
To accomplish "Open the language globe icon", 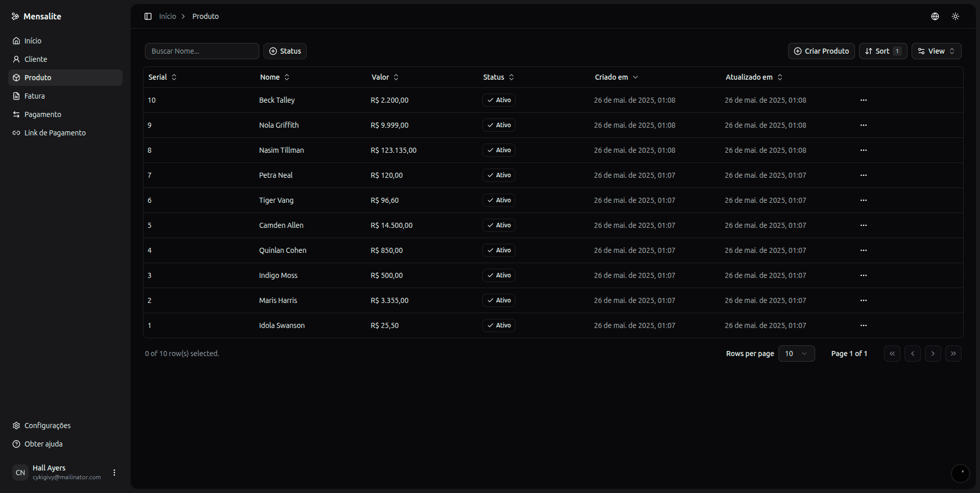I will (x=935, y=16).
